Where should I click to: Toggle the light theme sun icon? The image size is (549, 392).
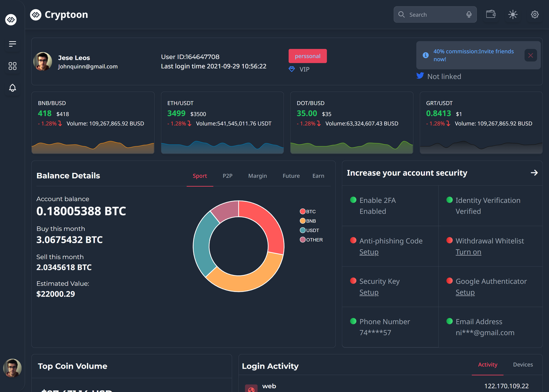coord(513,14)
